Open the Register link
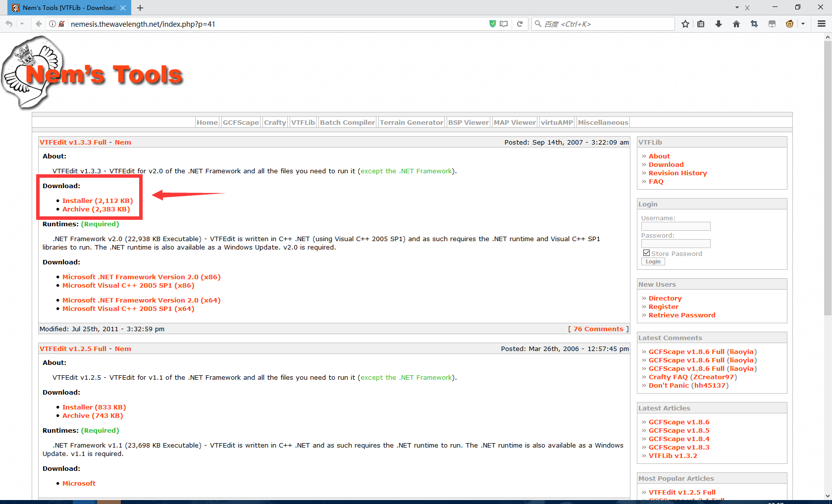The height and width of the screenshot is (504, 832). 664,306
